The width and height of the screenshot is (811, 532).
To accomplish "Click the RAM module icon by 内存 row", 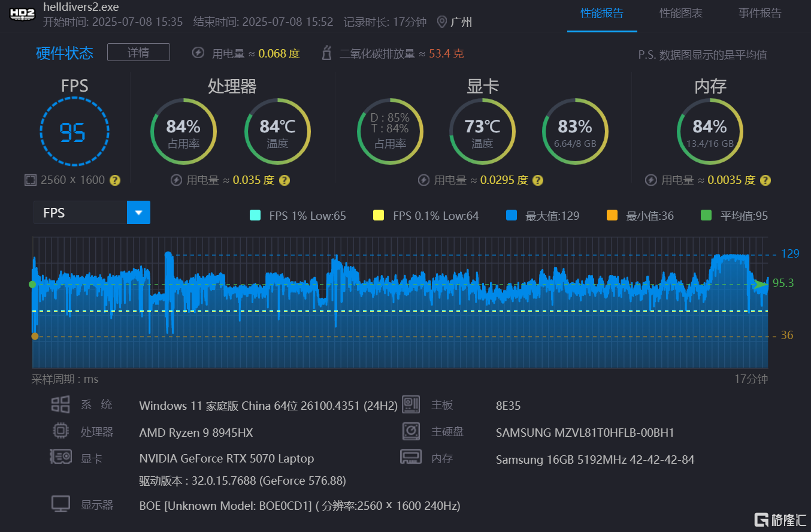I will click(410, 457).
